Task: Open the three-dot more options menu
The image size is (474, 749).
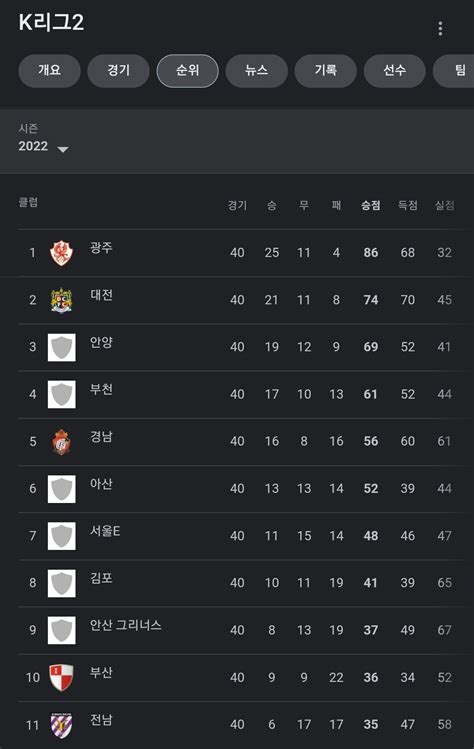Action: (440, 29)
